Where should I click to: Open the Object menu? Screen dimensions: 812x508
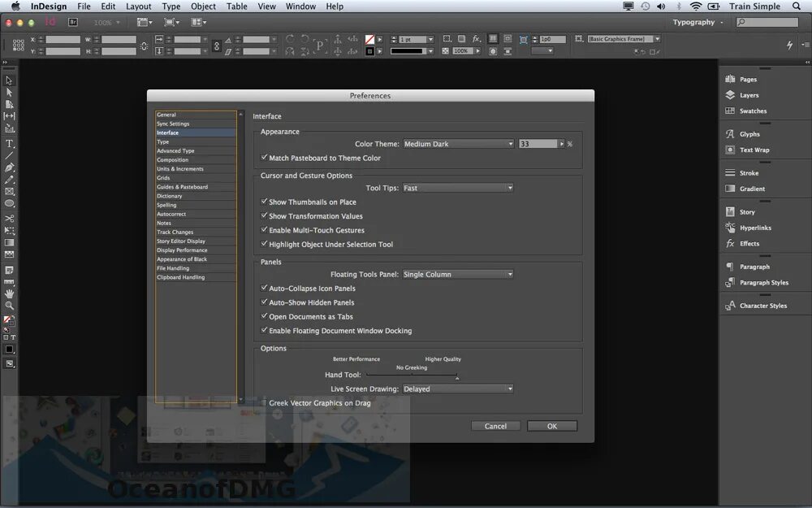pos(203,7)
